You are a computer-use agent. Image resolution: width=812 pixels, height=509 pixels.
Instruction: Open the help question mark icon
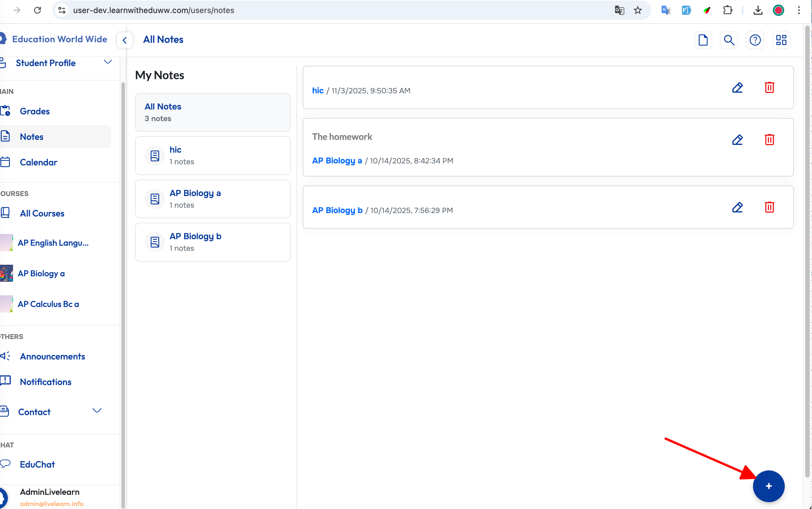tap(755, 40)
